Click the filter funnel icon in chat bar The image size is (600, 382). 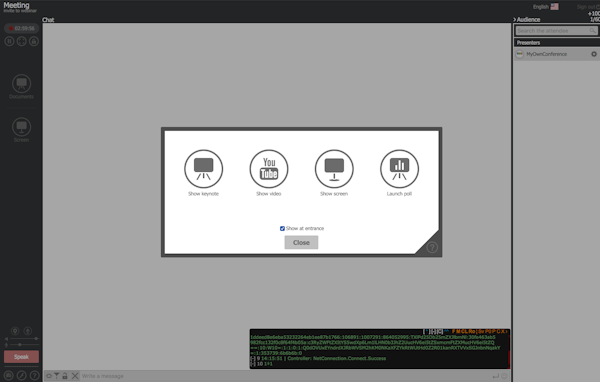pos(57,376)
